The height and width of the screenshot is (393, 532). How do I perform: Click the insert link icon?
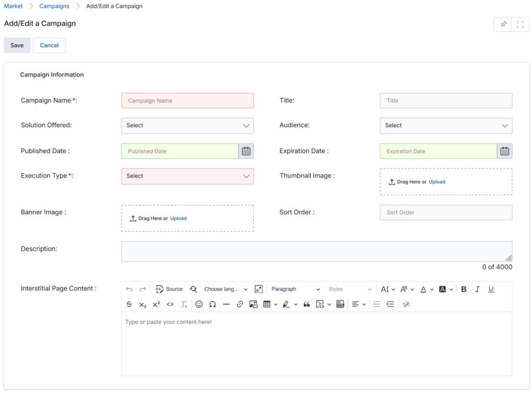[240, 304]
